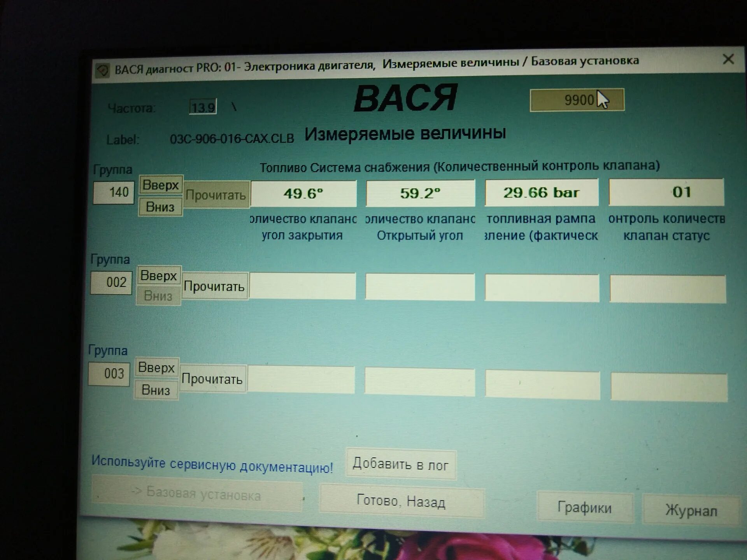The image size is (747, 560).
Task: Click the 29.66 bar fuel rail value
Action: pyautogui.click(x=541, y=193)
